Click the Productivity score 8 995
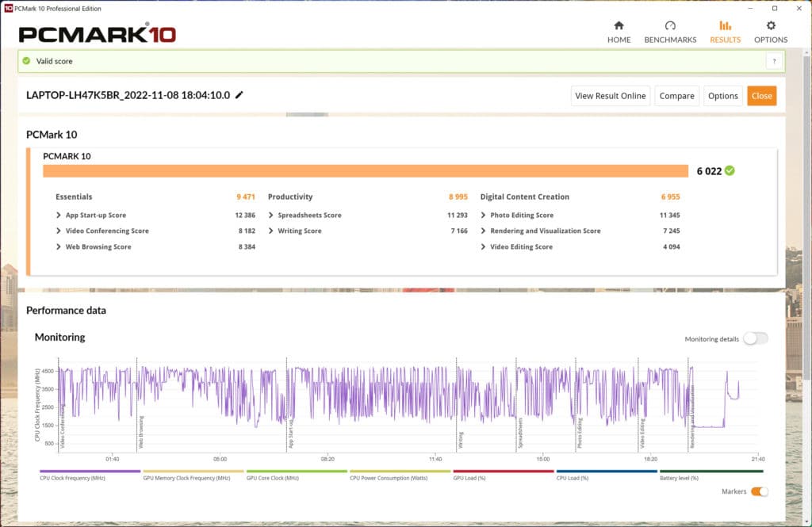Image resolution: width=812 pixels, height=527 pixels. click(458, 197)
